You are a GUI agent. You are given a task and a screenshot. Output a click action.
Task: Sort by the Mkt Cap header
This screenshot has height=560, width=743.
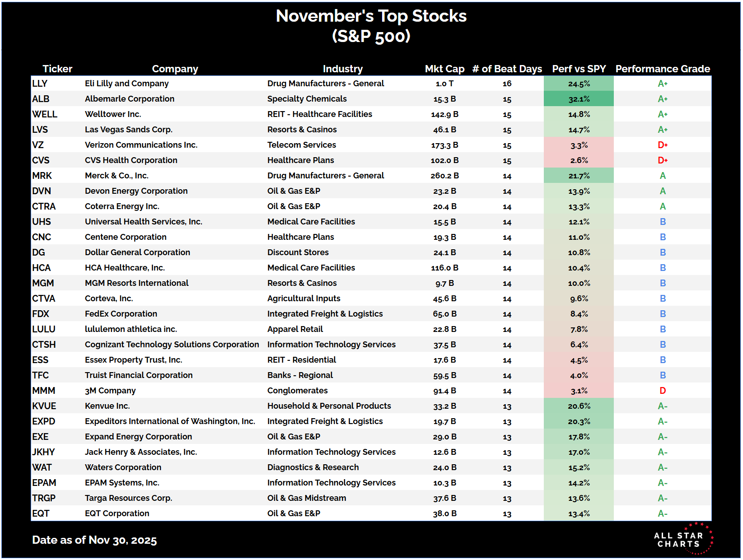pos(444,69)
